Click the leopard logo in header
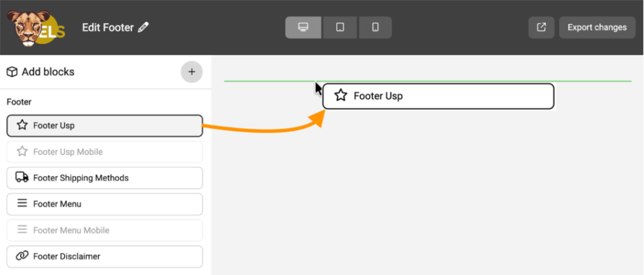This screenshot has height=275, width=644. click(29, 28)
